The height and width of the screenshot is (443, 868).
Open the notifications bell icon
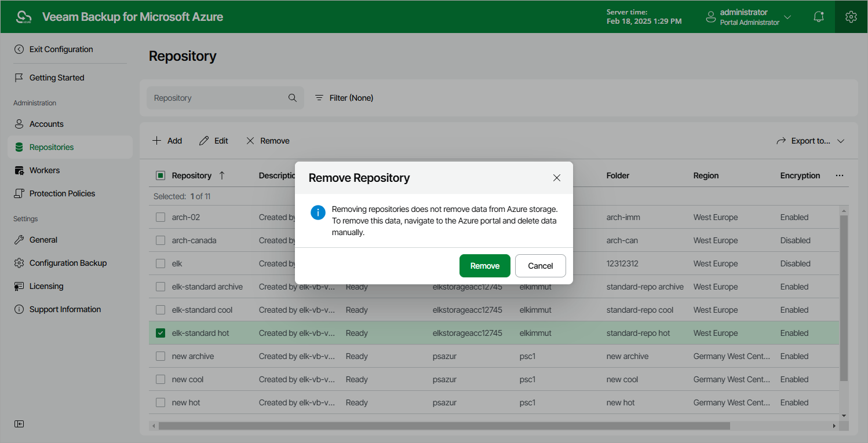coord(819,17)
